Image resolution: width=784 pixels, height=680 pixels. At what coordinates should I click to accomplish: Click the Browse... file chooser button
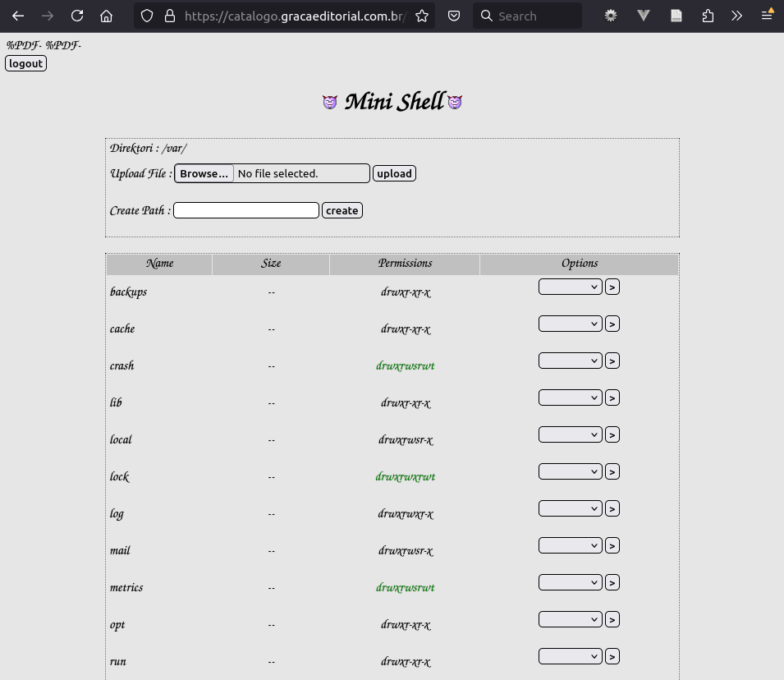204,173
